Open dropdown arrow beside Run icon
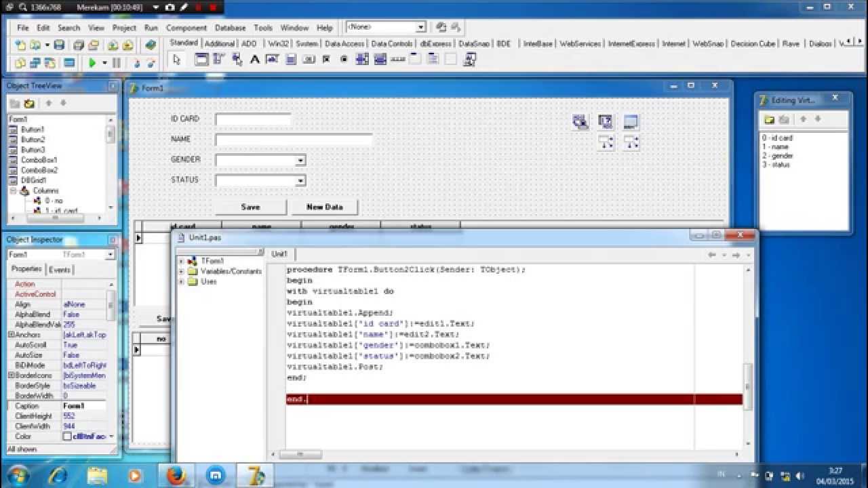Image resolution: width=868 pixels, height=488 pixels. (x=104, y=62)
